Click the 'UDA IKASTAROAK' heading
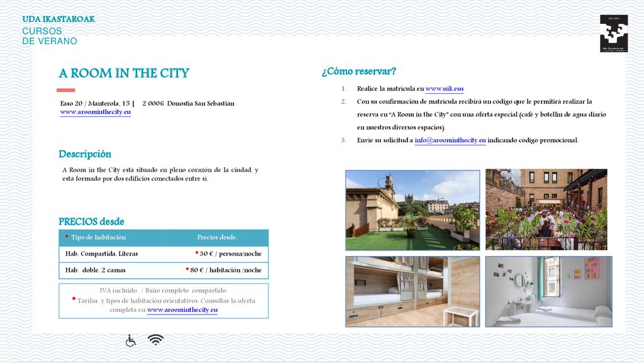 pos(58,20)
